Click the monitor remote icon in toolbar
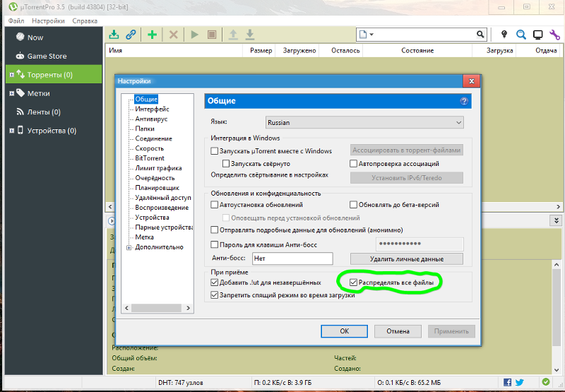This screenshot has height=392, width=565. coord(537,35)
